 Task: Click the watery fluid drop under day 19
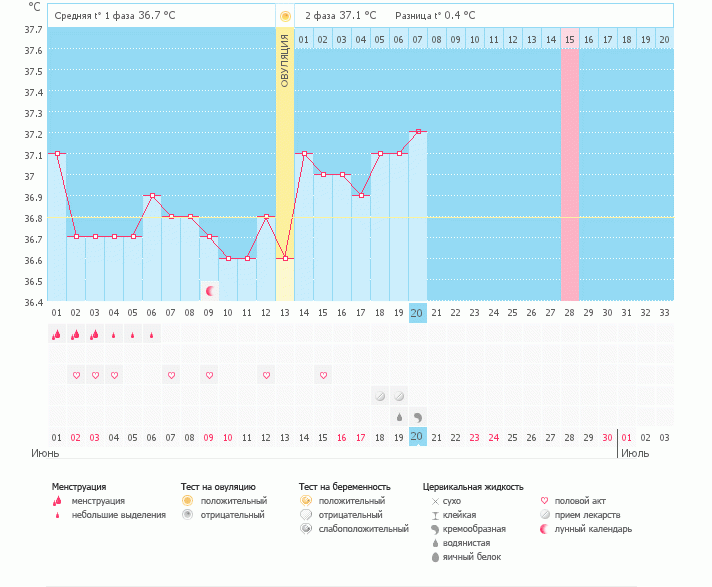(399, 416)
